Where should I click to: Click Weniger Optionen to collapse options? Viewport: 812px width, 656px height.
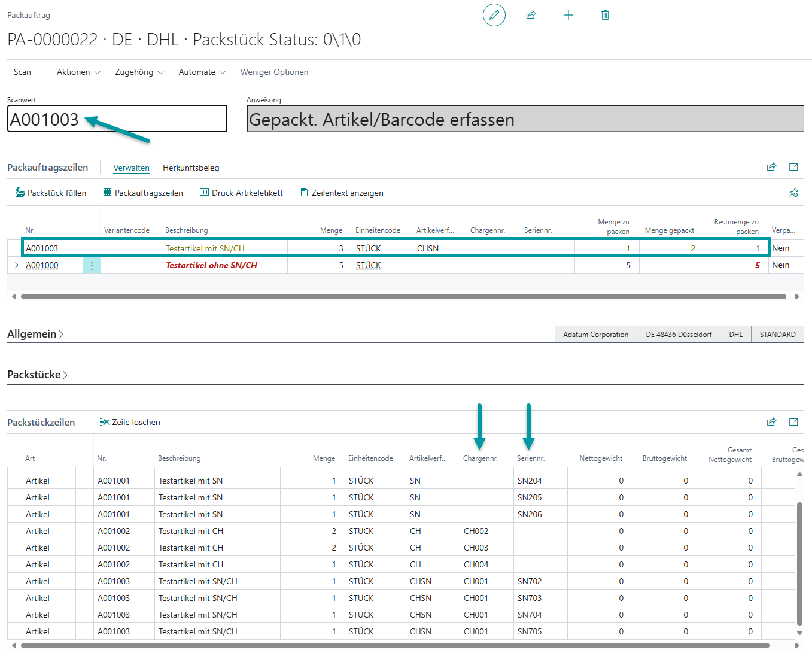(x=274, y=72)
